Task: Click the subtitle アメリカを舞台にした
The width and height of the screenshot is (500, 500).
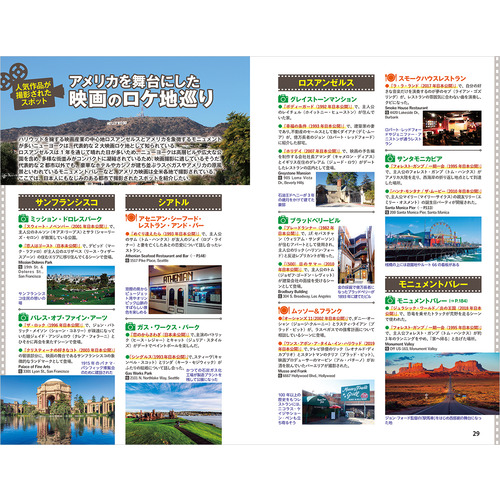Action: [x=134, y=81]
